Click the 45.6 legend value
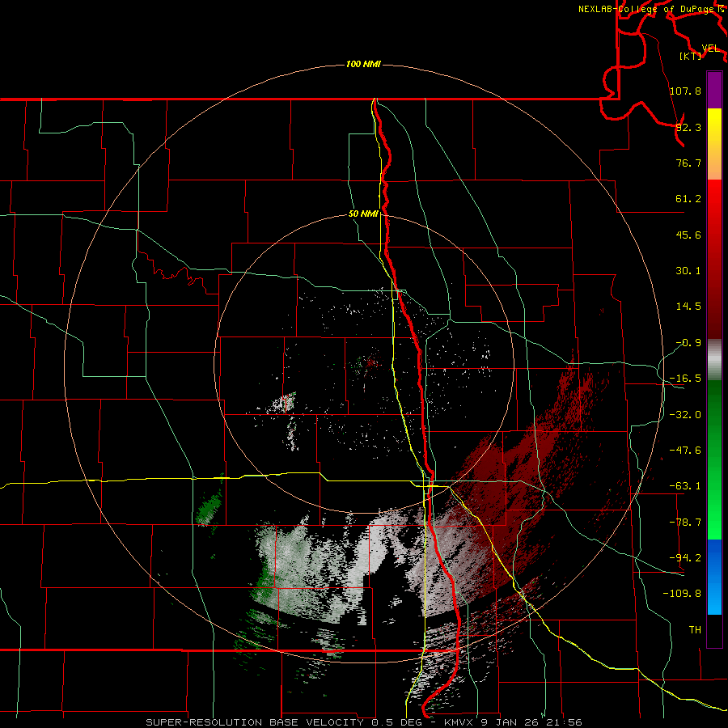This screenshot has width=728, height=728. point(688,235)
